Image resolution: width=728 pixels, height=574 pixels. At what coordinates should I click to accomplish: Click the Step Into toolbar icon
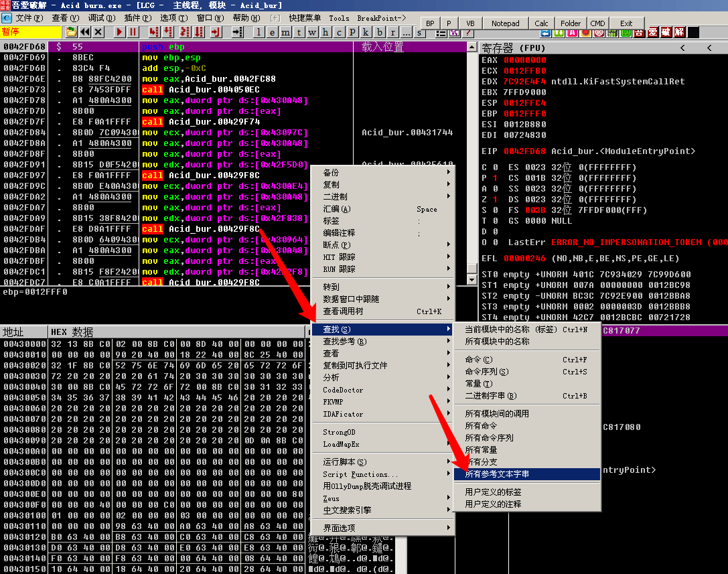pos(154,32)
